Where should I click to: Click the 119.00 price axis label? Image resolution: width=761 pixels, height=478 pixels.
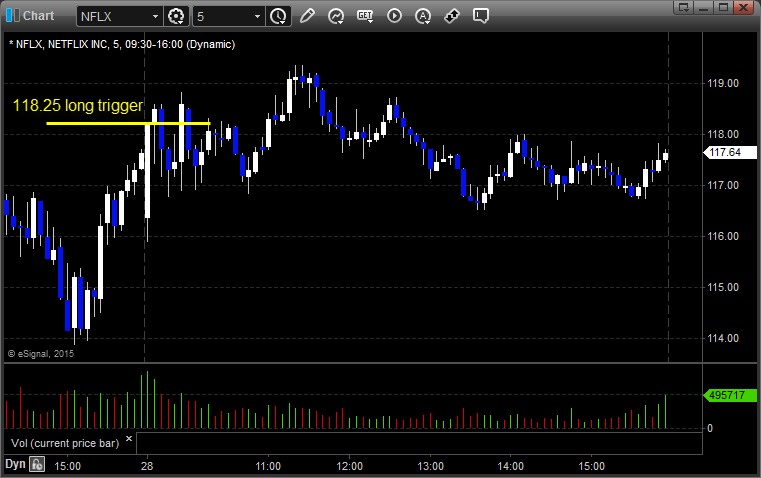[723, 83]
